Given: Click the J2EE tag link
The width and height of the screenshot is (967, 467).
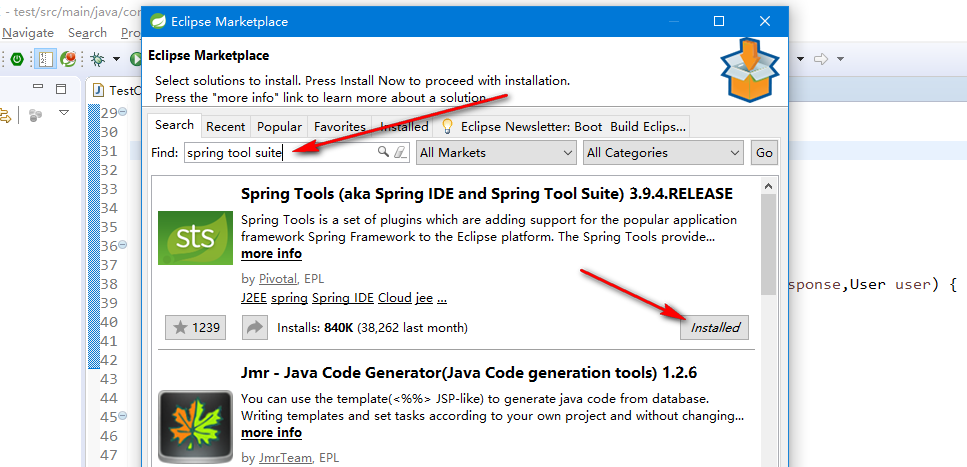Looking at the screenshot, I should (255, 297).
